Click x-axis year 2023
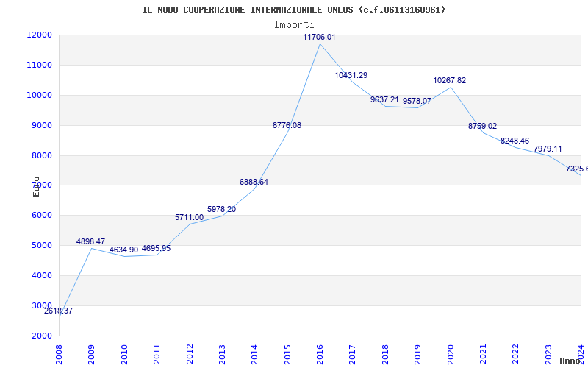The width and height of the screenshot is (588, 368). click(x=548, y=354)
